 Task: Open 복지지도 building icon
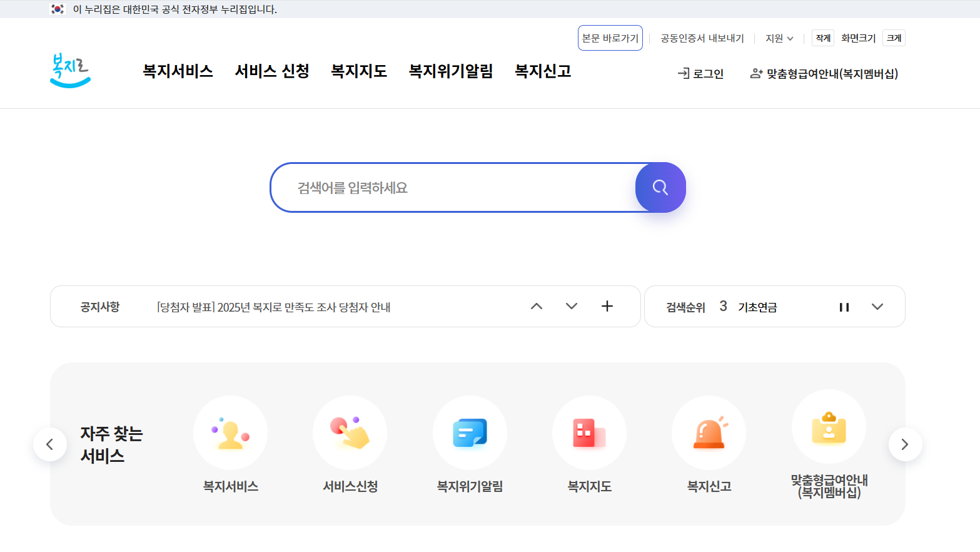point(589,432)
